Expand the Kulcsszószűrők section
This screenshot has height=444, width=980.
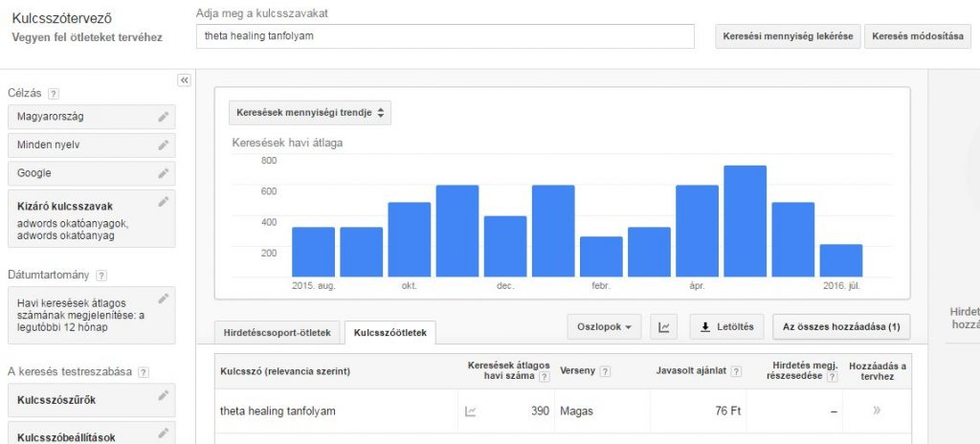coord(91,399)
